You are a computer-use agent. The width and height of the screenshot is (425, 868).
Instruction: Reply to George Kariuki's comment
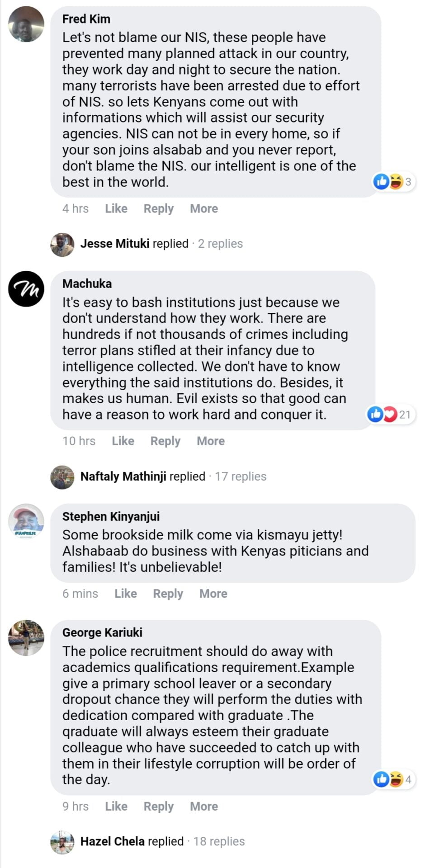[x=159, y=806]
